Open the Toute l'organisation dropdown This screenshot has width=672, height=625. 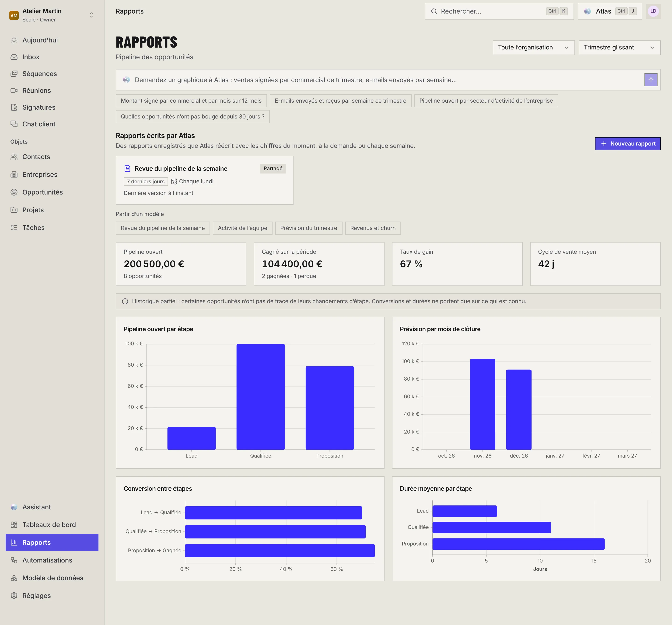[x=533, y=47]
